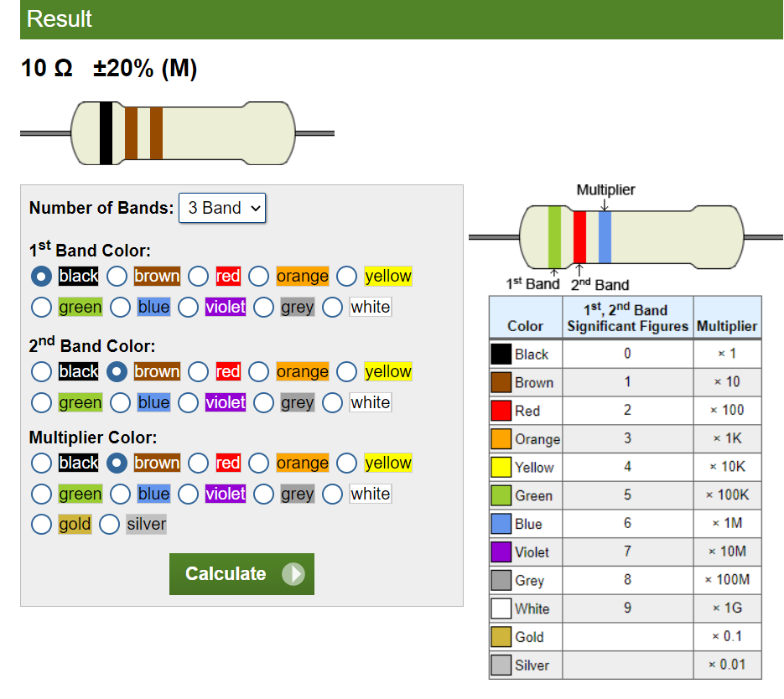This screenshot has height=699, width=784.
Task: Pick orange for the 2nd Band
Action: tap(258, 372)
